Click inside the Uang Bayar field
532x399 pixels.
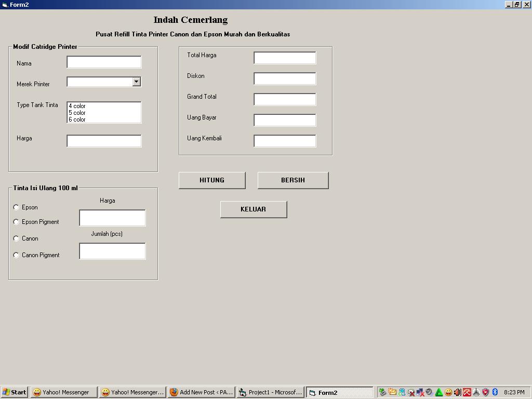click(284, 119)
